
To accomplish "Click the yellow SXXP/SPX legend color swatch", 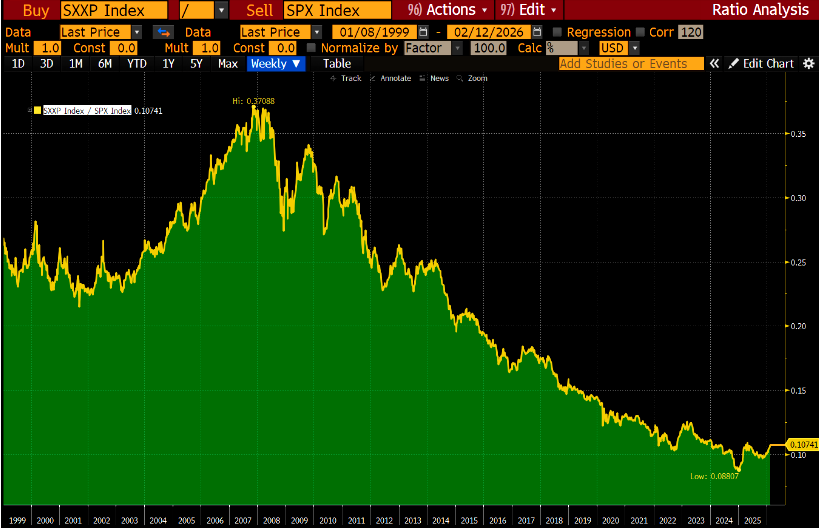I will (x=38, y=110).
